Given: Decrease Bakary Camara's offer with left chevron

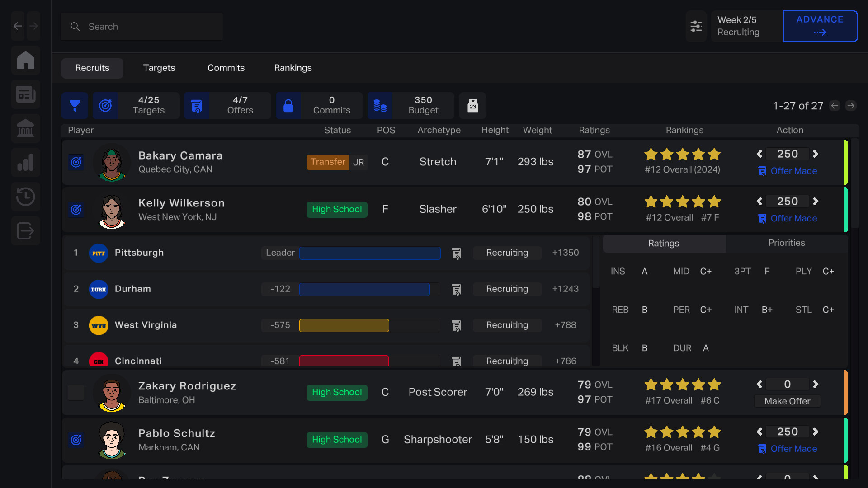Looking at the screenshot, I should [x=759, y=154].
